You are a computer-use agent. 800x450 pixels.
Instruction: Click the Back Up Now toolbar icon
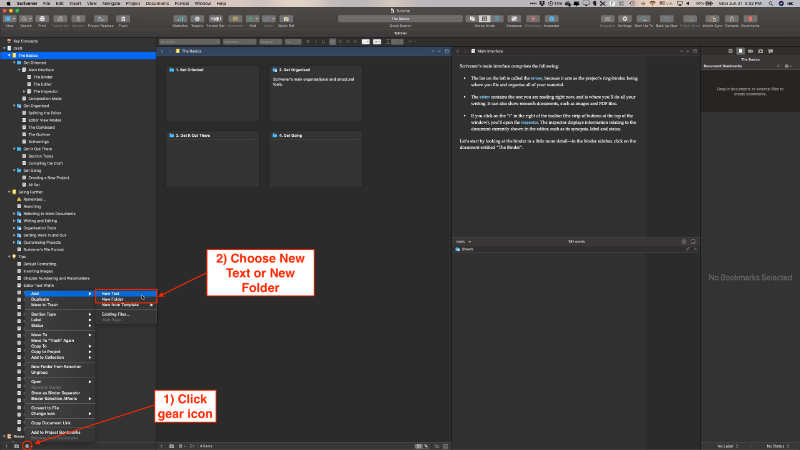pyautogui.click(x=666, y=19)
